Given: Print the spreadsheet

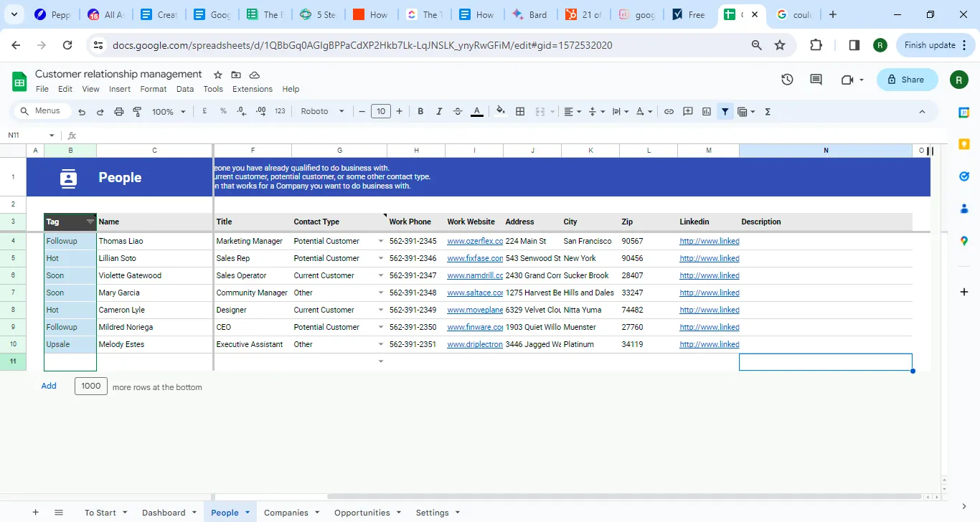Looking at the screenshot, I should coord(119,112).
